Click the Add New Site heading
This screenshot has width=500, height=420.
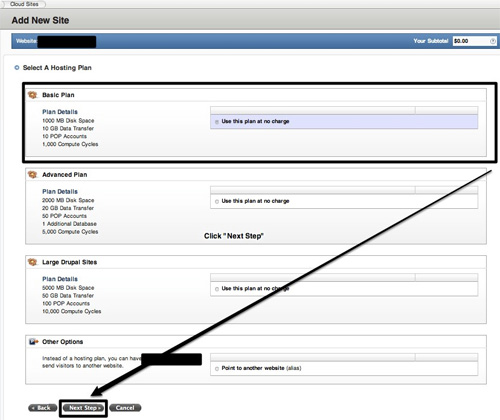40,20
